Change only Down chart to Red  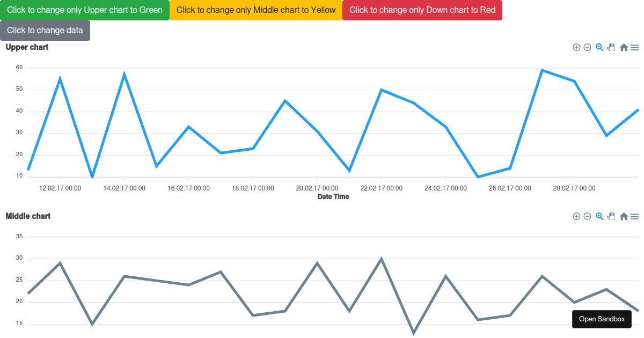tap(422, 10)
